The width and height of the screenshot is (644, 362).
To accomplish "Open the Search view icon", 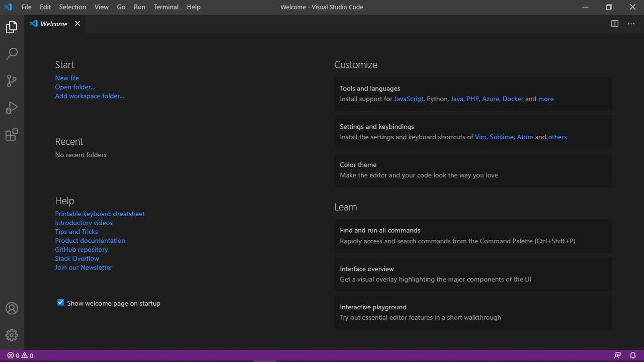I will (12, 54).
